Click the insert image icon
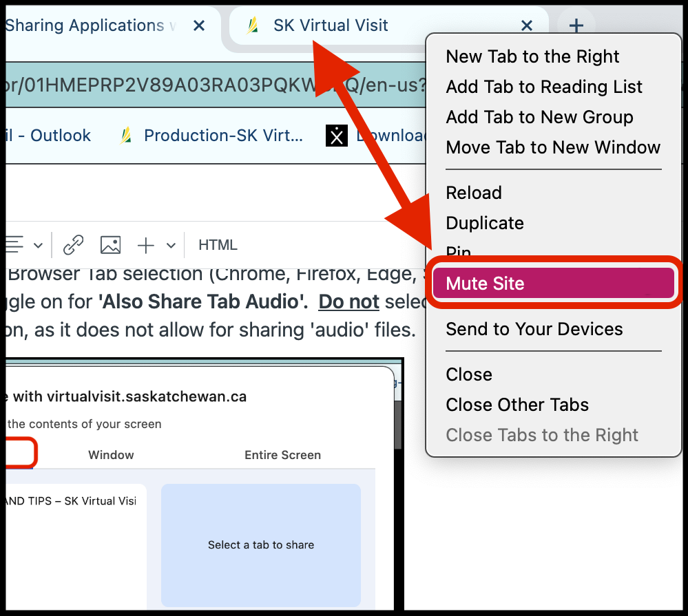Image resolution: width=688 pixels, height=616 pixels. [110, 244]
